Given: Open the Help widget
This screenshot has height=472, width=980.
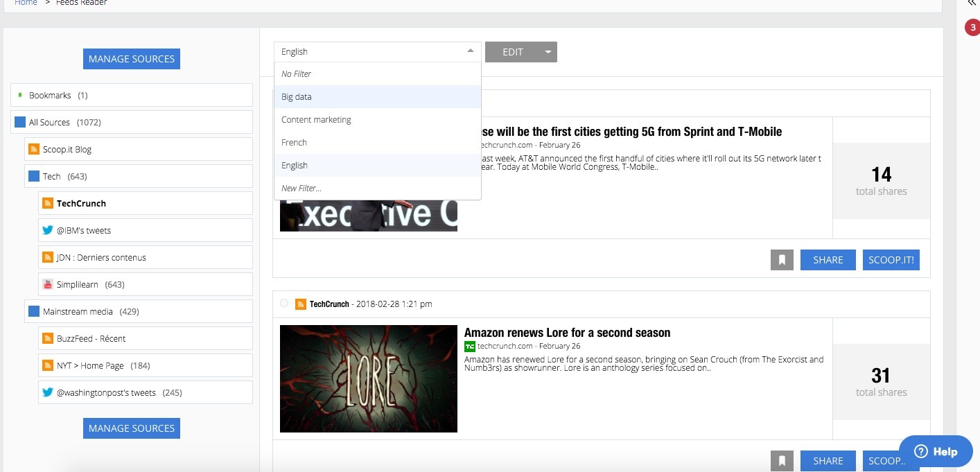Looking at the screenshot, I should click(x=936, y=451).
